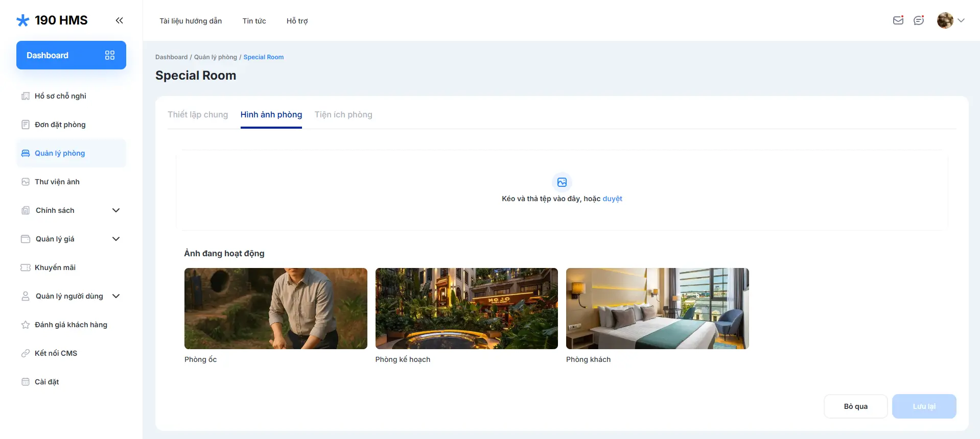Image resolution: width=980 pixels, height=439 pixels.
Task: Click the image upload icon
Action: point(562,182)
